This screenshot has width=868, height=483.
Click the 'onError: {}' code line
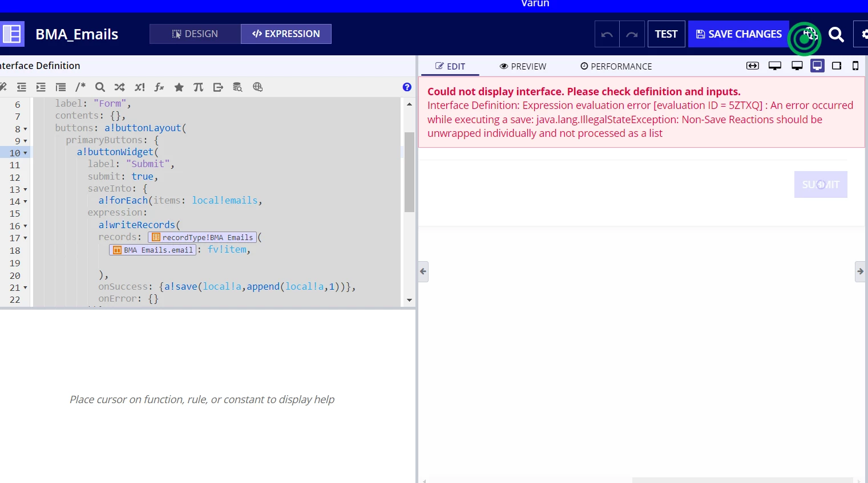coord(128,298)
